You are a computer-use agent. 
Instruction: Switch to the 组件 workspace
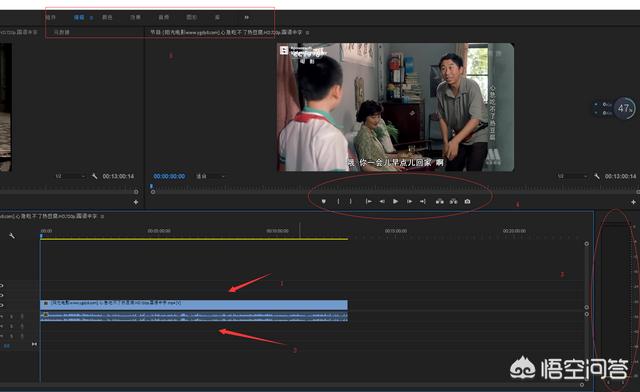point(51,17)
